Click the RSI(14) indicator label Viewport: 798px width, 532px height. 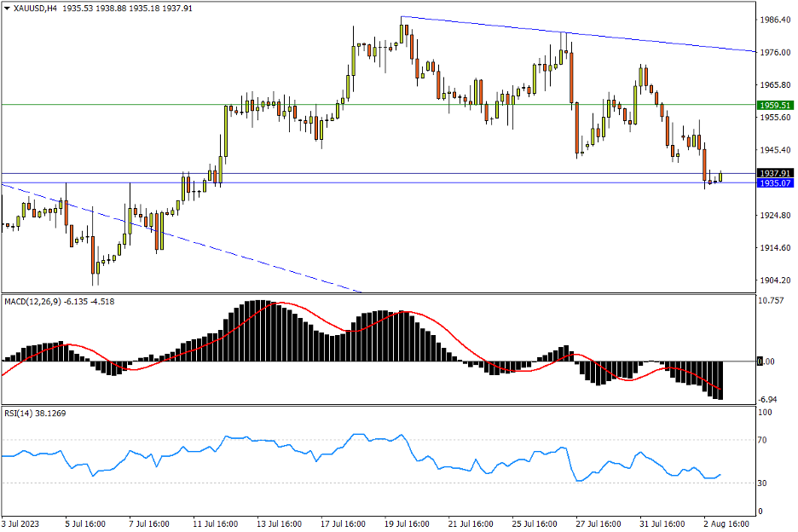pos(20,413)
